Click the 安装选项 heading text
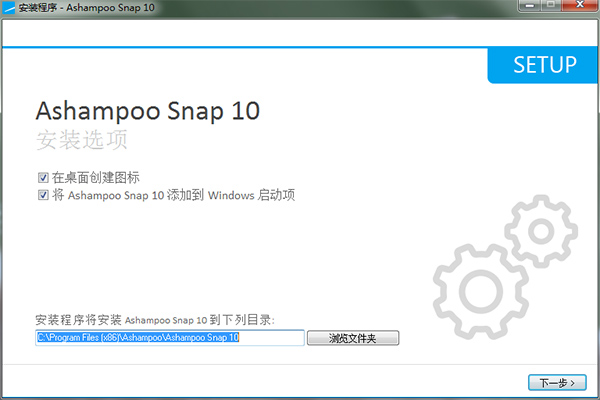Viewport: 600px width, 400px height. [82, 140]
